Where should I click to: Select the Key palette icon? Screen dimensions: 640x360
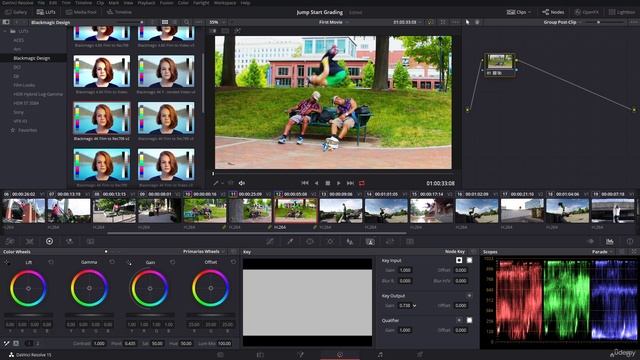370,242
